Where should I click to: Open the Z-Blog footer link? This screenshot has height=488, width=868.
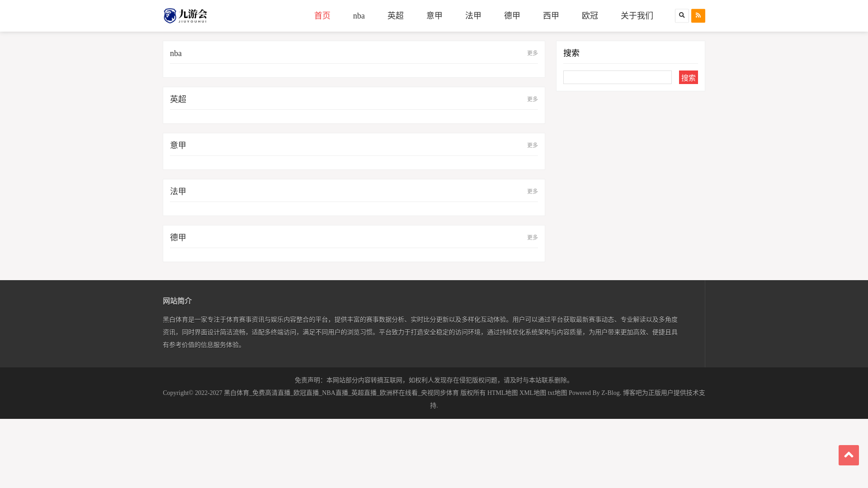tap(610, 393)
